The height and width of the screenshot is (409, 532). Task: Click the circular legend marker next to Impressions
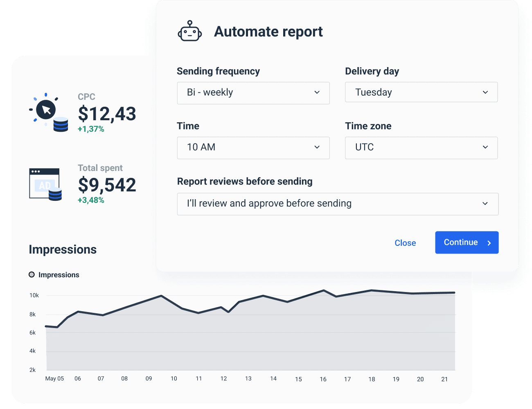(32, 274)
